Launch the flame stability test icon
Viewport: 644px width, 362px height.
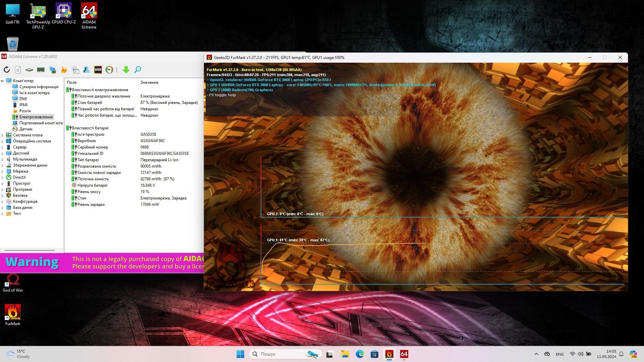click(64, 70)
